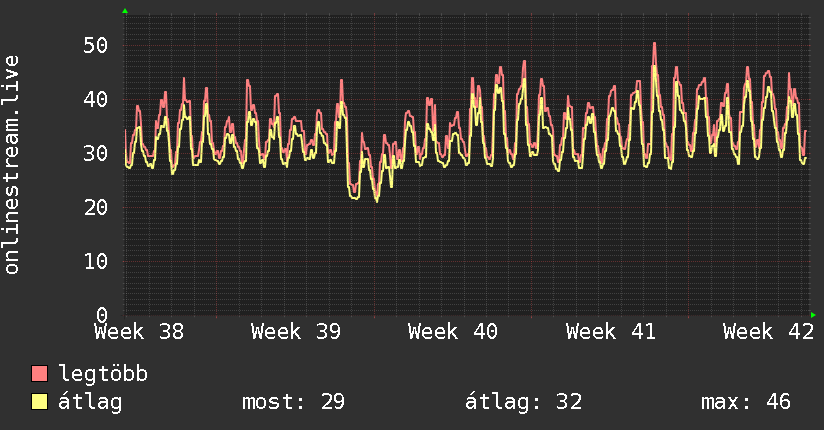Viewport: 824px width, 430px height.
Task: Click the 'most: 29' statistic
Action: coord(293,402)
